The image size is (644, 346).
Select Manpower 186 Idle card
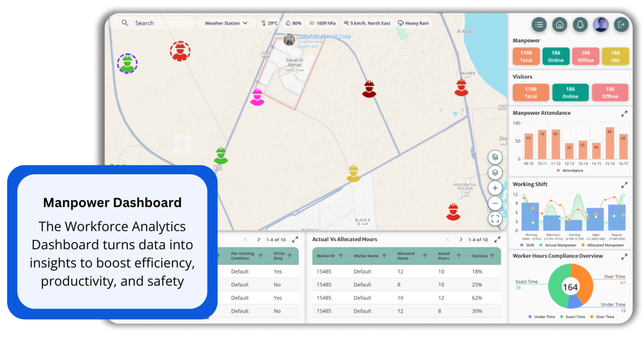pyautogui.click(x=615, y=56)
